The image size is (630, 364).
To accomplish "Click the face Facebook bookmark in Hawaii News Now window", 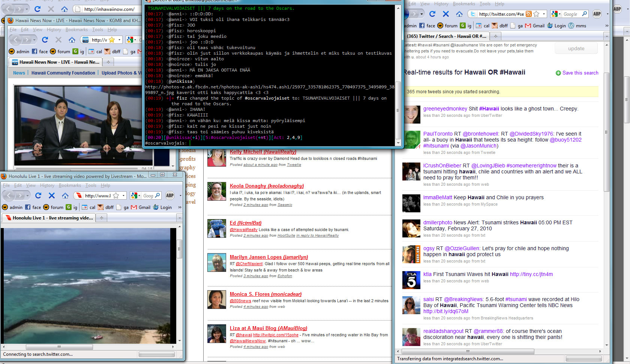I will pyautogui.click(x=40, y=51).
